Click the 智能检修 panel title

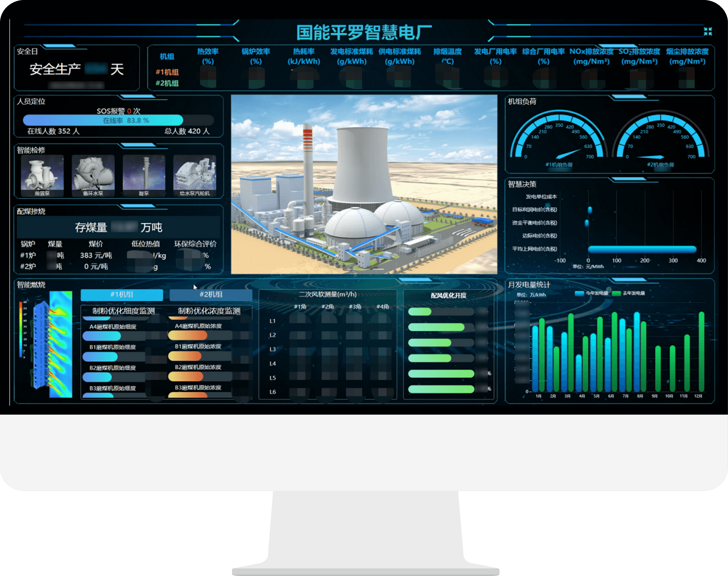click(x=31, y=150)
